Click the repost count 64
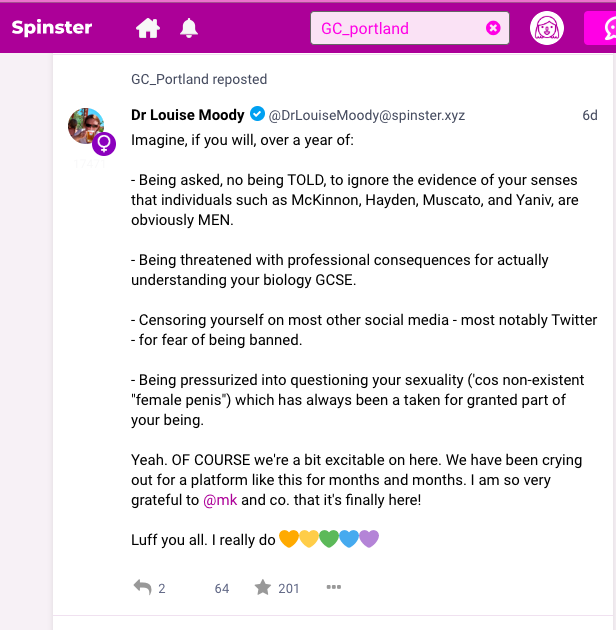Image resolution: width=616 pixels, height=630 pixels. click(222, 588)
